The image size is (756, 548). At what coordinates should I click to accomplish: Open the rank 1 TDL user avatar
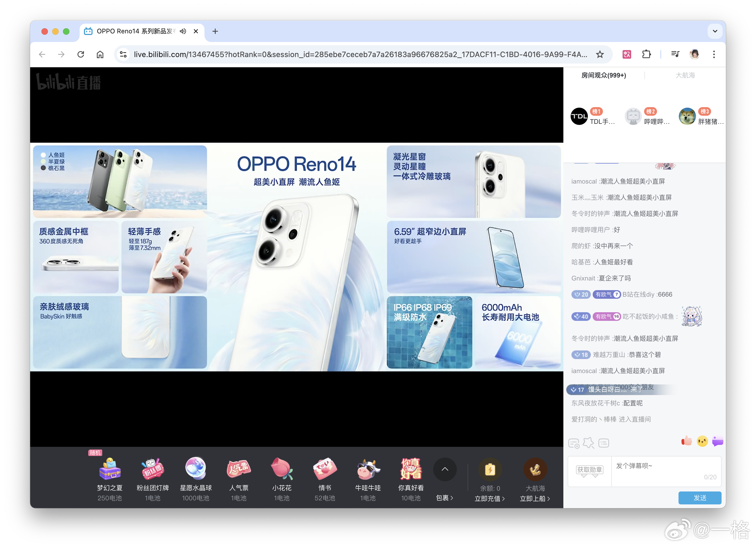click(x=579, y=116)
